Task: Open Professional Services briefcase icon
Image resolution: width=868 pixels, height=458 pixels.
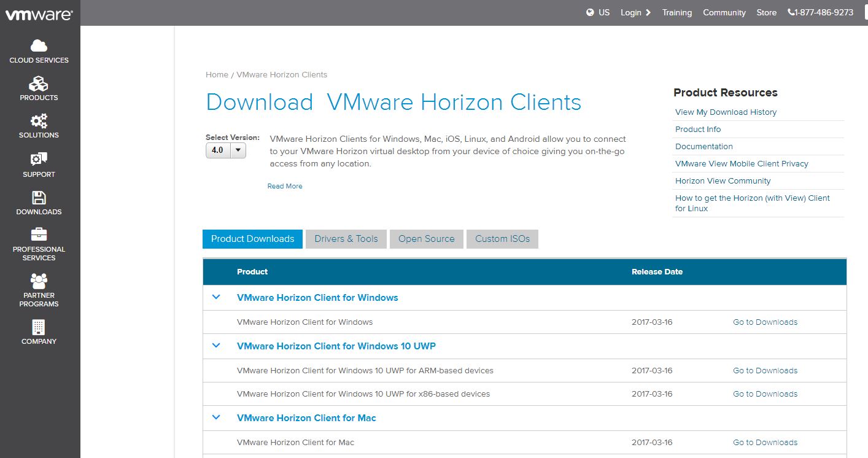Action: tap(39, 235)
